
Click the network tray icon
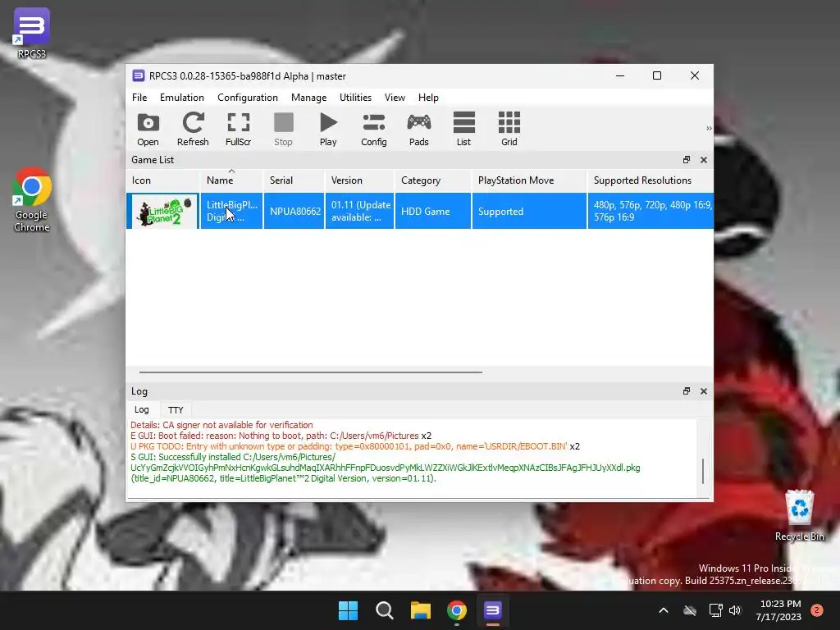(x=715, y=610)
